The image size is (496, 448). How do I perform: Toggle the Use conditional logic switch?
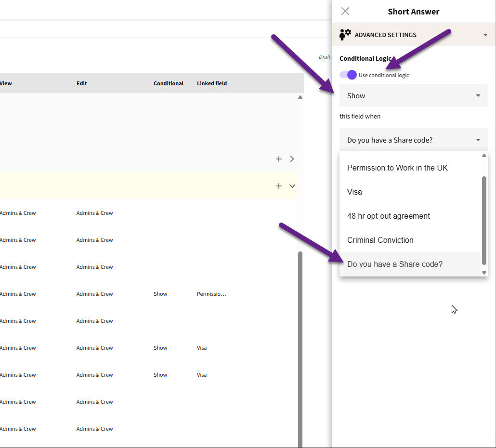[348, 75]
